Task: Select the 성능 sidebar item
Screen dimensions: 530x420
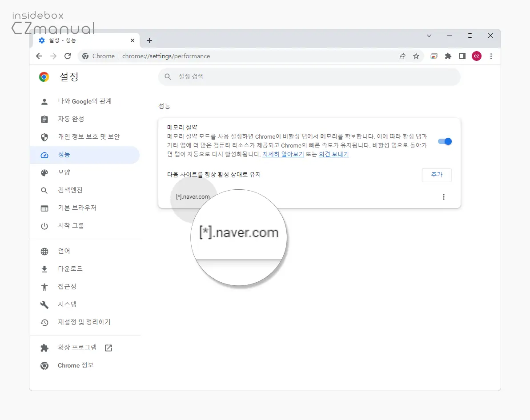Action: (x=84, y=155)
